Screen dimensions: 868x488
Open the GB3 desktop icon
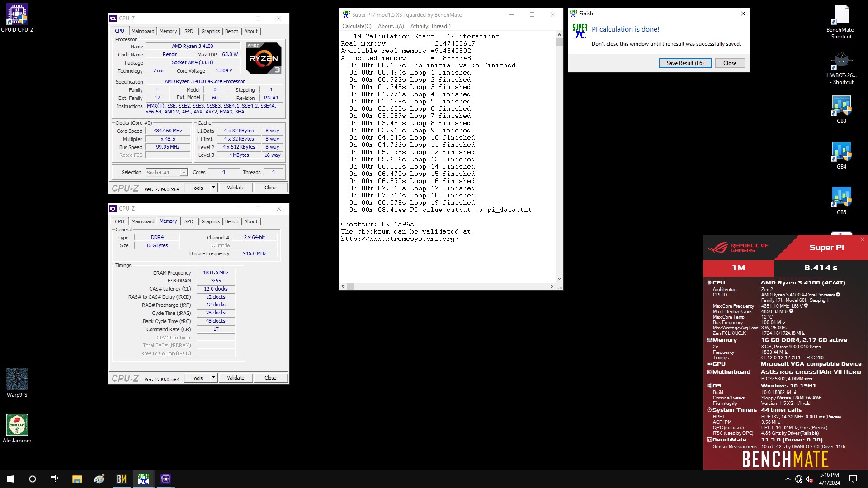click(x=841, y=109)
